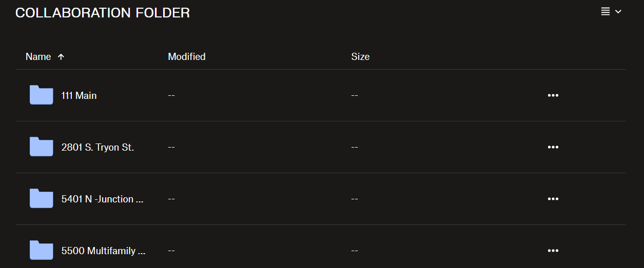Screen dimensions: 644x268
Task: Open the 111 Main folder icon
Action: coord(41,95)
